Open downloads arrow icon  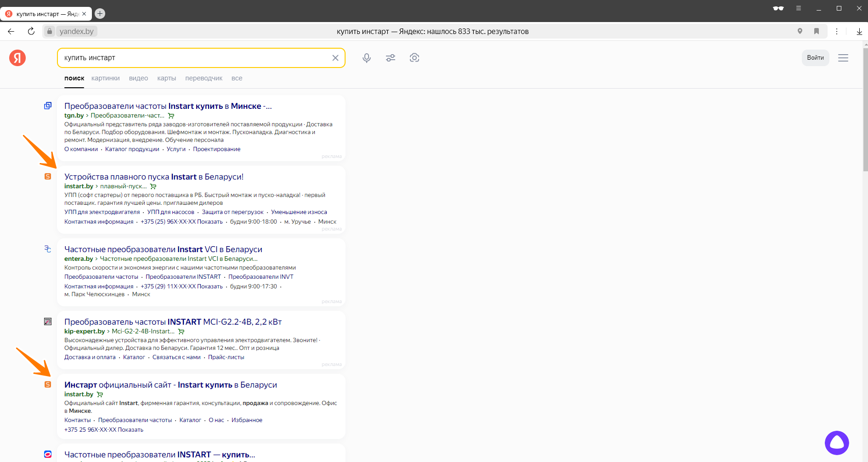[x=859, y=31]
